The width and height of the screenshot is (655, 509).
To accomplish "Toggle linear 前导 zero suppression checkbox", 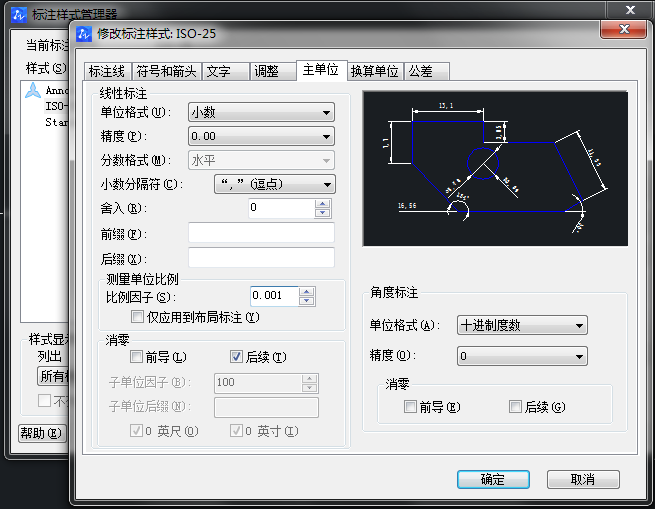I will coord(137,357).
